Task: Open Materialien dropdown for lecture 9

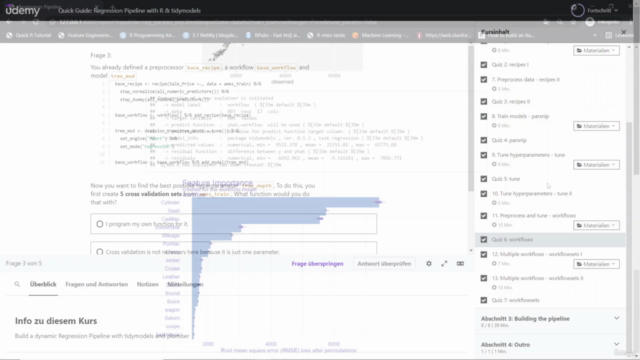Action: tap(596, 164)
